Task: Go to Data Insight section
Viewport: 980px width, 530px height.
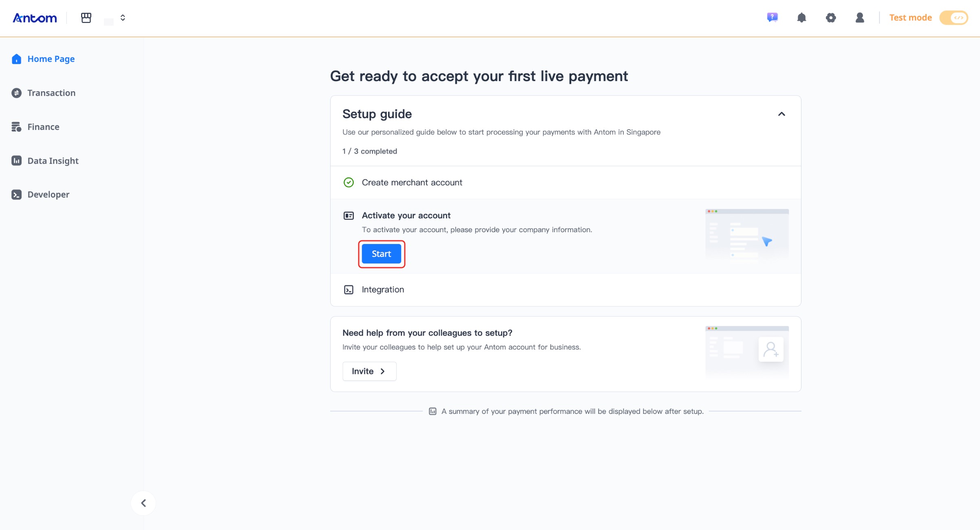Action: [x=53, y=161]
